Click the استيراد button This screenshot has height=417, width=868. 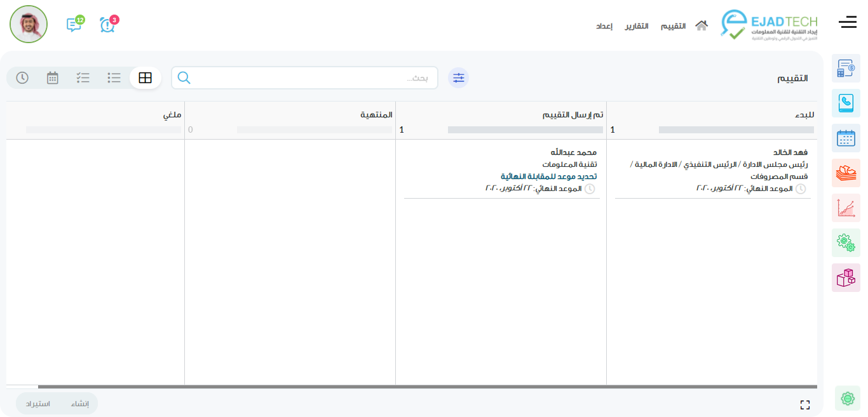coord(37,404)
